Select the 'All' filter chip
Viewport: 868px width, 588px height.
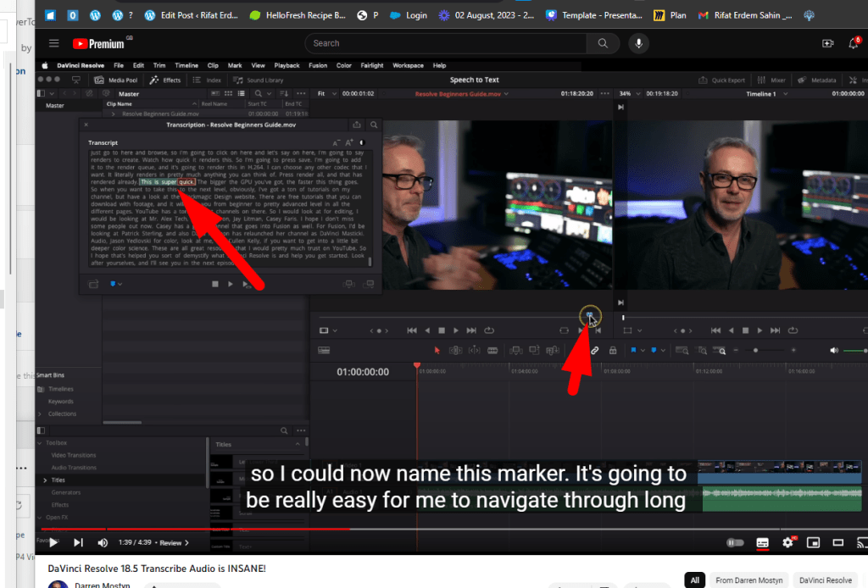[695, 580]
